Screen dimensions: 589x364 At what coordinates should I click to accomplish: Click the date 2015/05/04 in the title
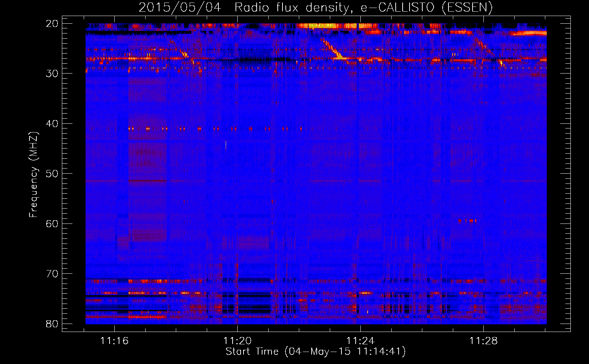[x=180, y=7]
